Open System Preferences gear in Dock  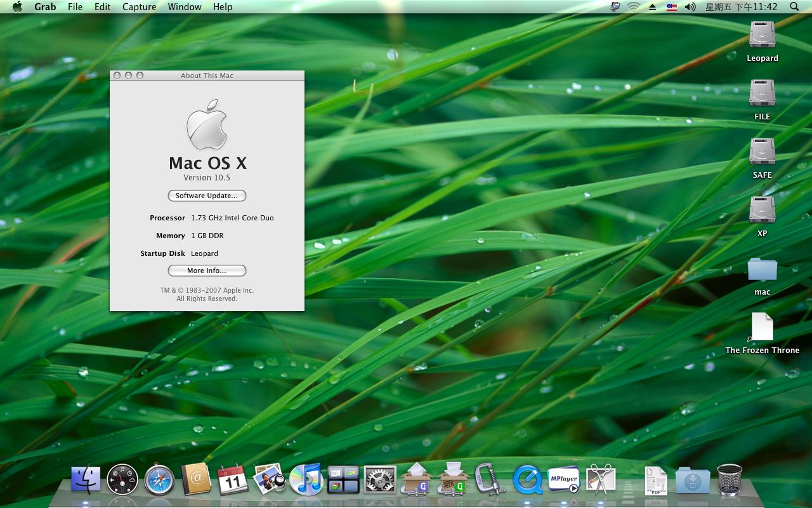pos(380,479)
